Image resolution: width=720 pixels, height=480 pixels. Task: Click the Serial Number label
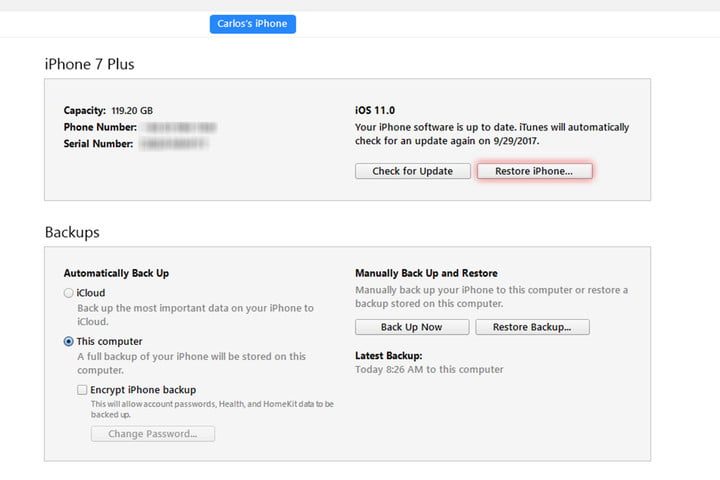[x=99, y=145]
